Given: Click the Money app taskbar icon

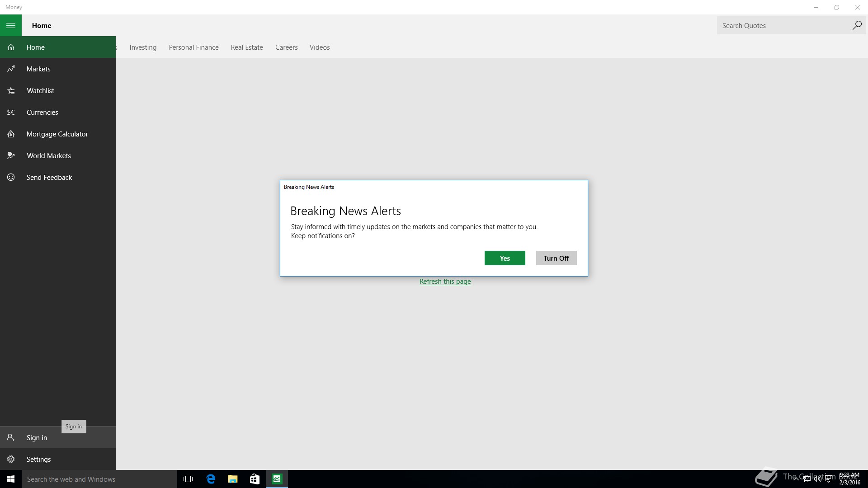Looking at the screenshot, I should pos(277,479).
